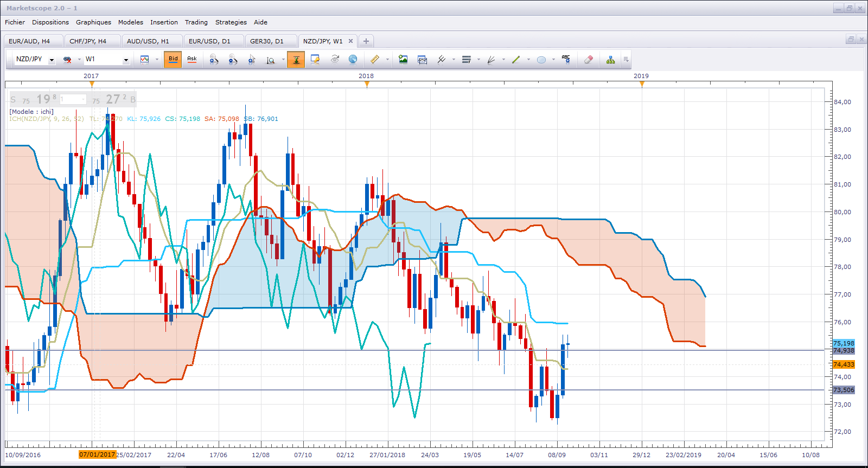Click the zoom in magnifier icon
Viewport: 868px width, 468px height.
coord(214,60)
